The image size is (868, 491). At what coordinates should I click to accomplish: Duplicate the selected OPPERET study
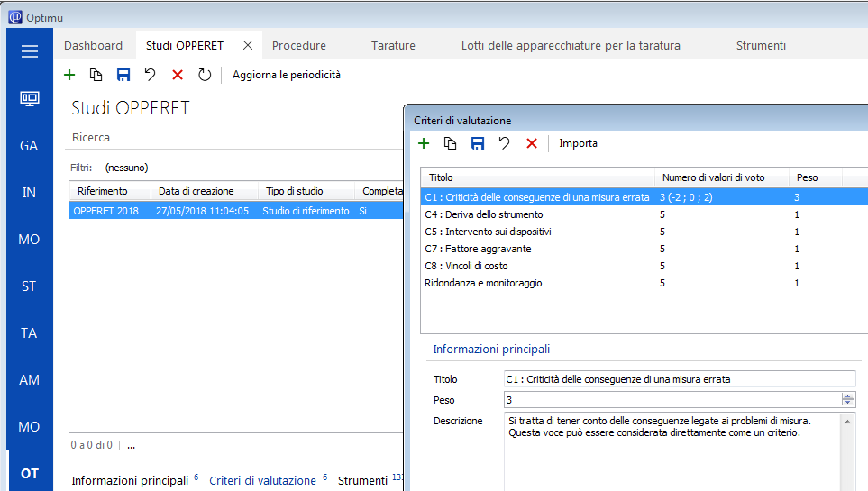click(x=96, y=75)
